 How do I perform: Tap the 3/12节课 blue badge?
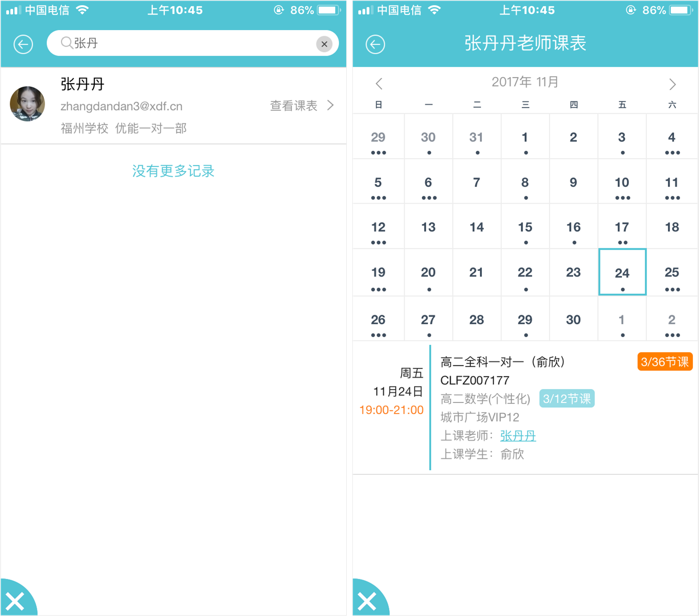566,399
